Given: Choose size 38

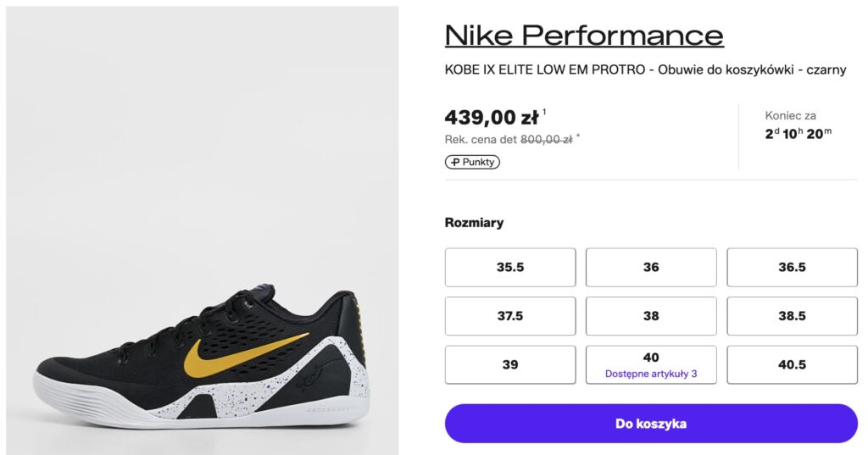Looking at the screenshot, I should coord(651,316).
